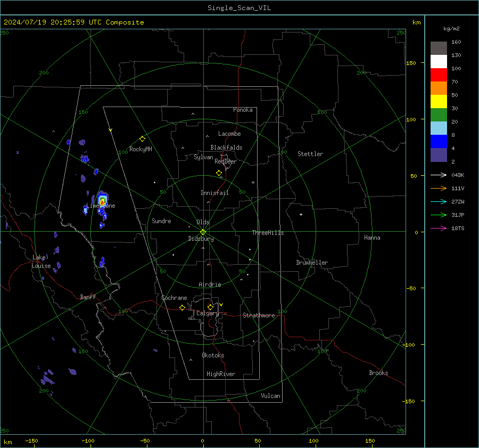Click the Single_Scan_VIL title

tap(239, 8)
